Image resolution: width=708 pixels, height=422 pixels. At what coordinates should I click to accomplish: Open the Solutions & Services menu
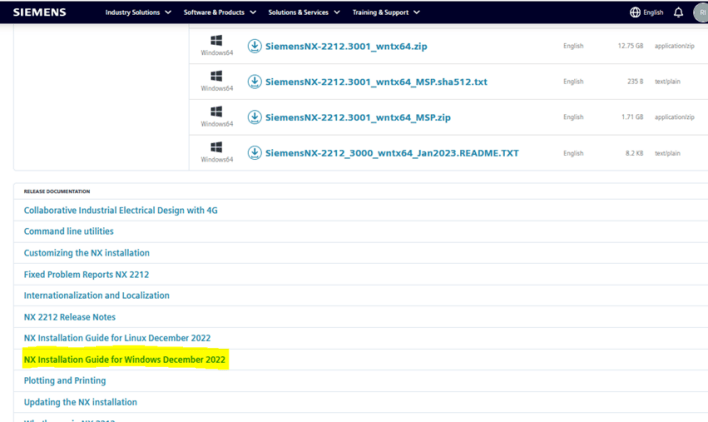(298, 12)
